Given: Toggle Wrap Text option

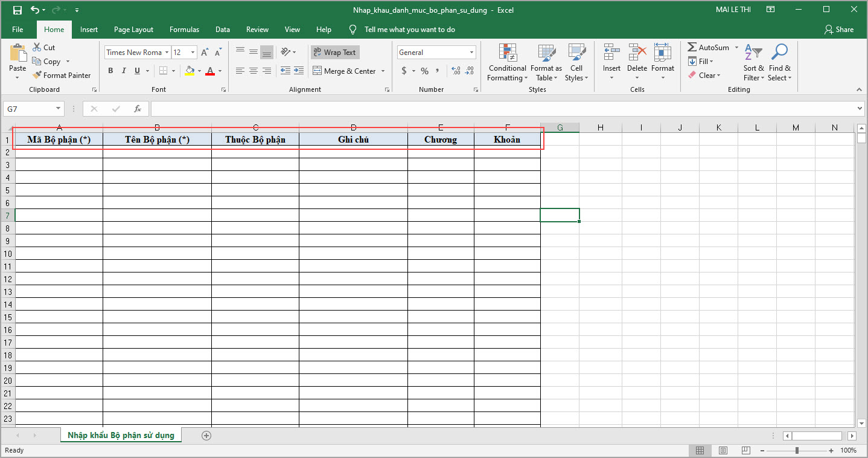Looking at the screenshot, I should (335, 53).
